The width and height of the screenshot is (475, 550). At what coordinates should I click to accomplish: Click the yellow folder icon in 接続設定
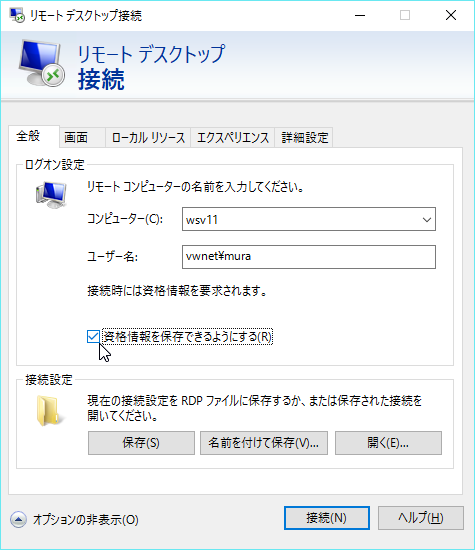pos(49,411)
